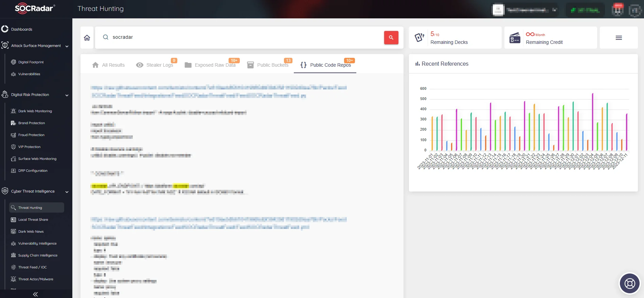Click the Supply Chain Intelligence icon
The width and height of the screenshot is (644, 298).
click(14, 255)
